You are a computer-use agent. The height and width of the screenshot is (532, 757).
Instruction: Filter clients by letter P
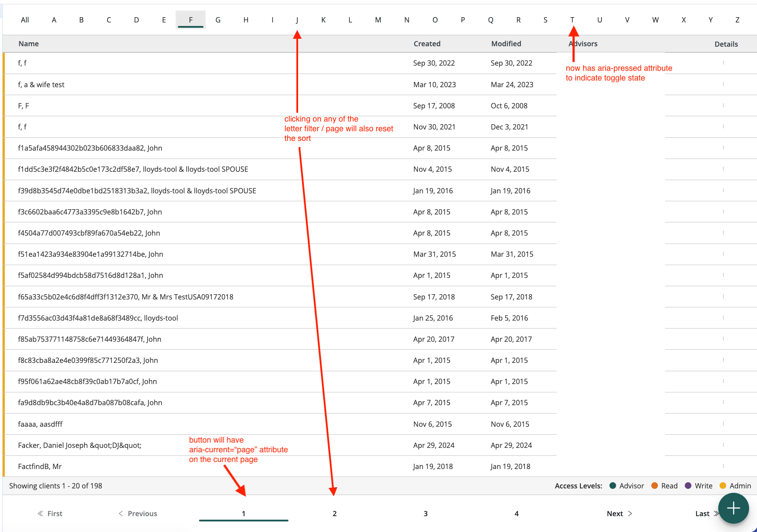pyautogui.click(x=463, y=20)
